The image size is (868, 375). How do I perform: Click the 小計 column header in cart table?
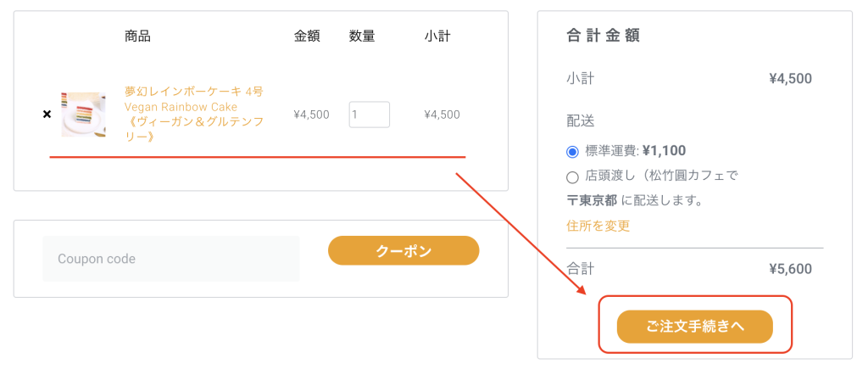point(437,36)
